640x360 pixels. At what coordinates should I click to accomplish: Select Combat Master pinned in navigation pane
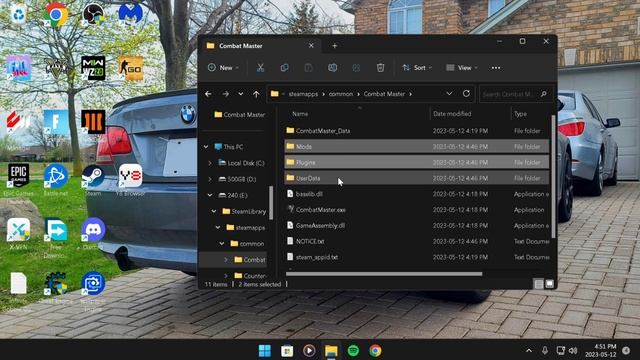pyautogui.click(x=240, y=115)
